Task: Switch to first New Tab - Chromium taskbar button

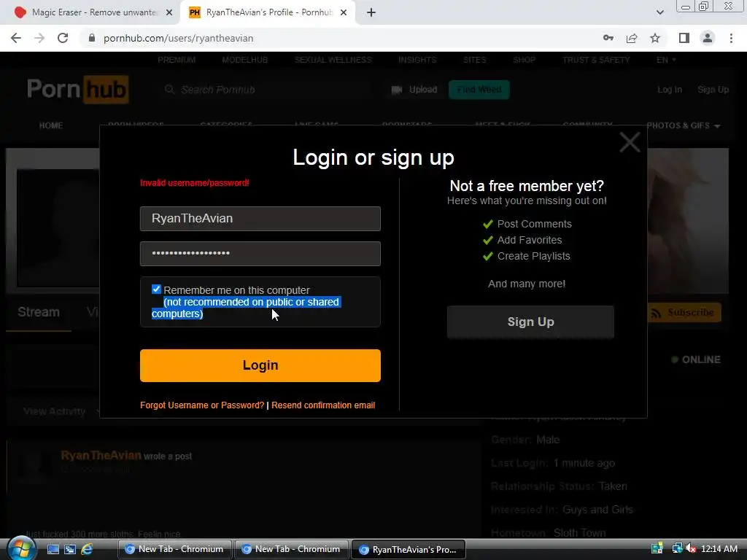Action: tap(174, 549)
